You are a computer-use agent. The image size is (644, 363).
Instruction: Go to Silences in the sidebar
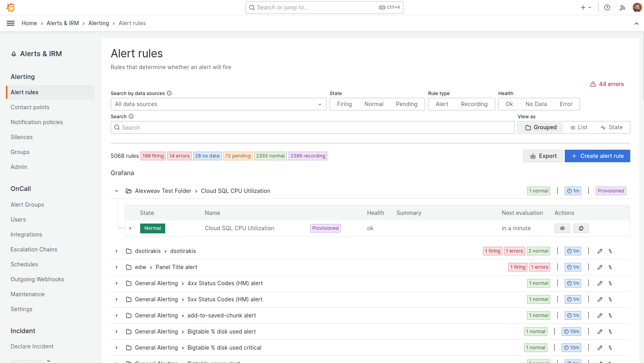(22, 137)
